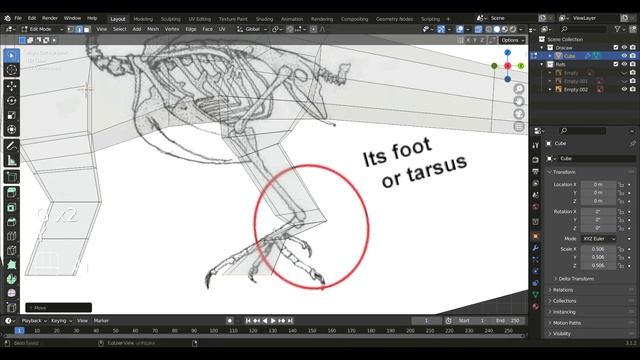This screenshot has width=640, height=360.
Task: Select the Extrude Region tool
Action: point(11,193)
